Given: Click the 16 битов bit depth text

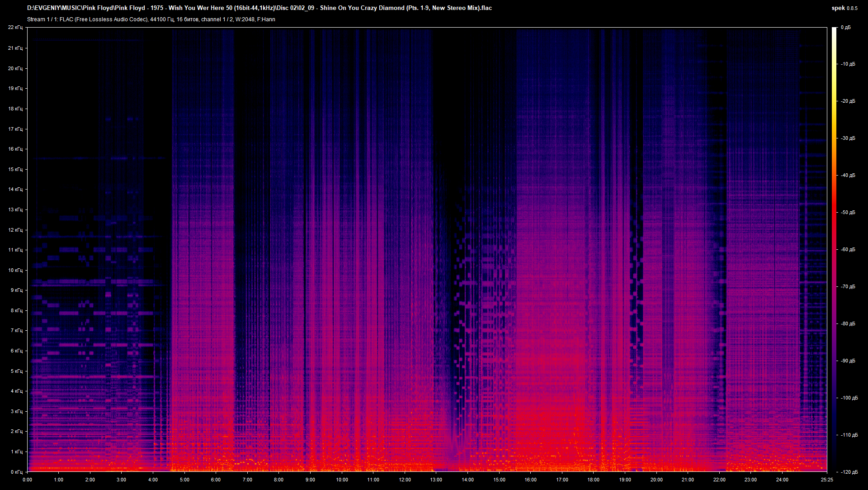Looking at the screenshot, I should click(187, 19).
